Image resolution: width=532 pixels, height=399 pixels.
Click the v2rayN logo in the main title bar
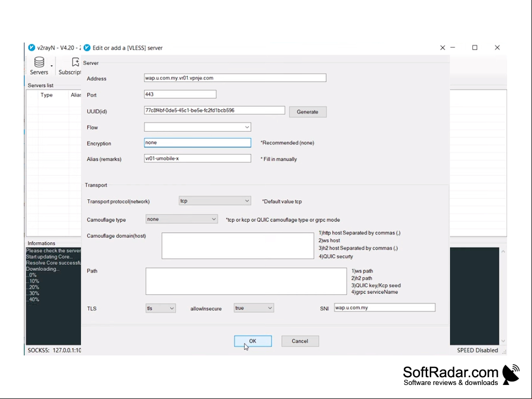[32, 48]
